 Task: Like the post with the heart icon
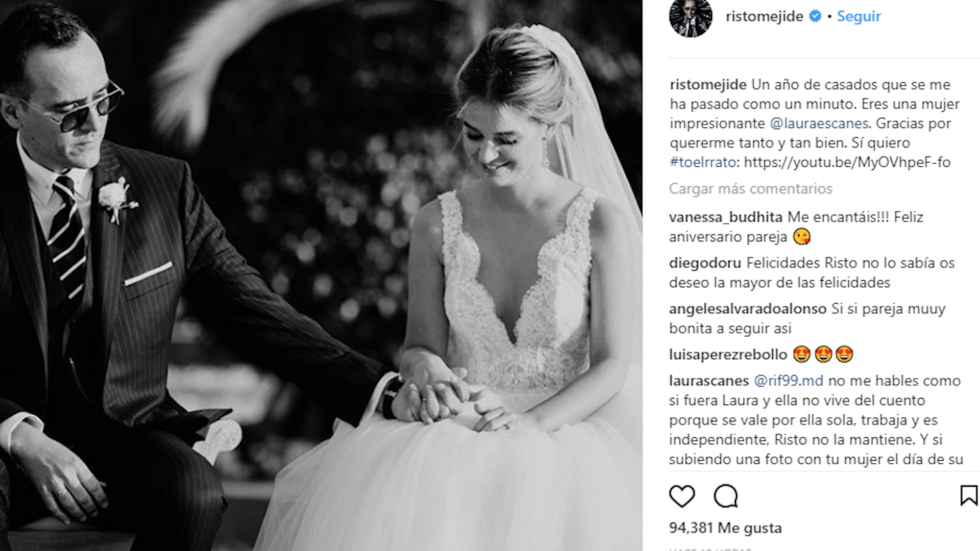682,496
